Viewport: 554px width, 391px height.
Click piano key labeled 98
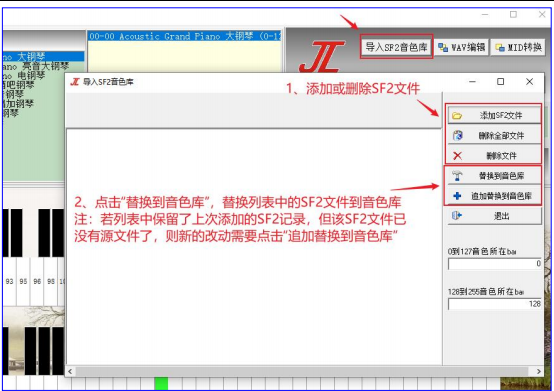pyautogui.click(x=51, y=282)
